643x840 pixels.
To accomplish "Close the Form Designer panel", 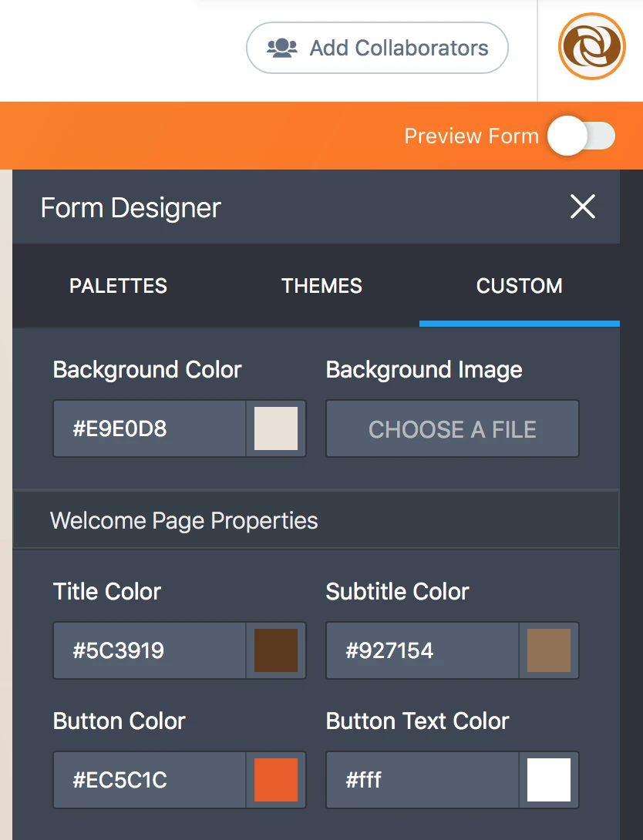I will click(582, 207).
